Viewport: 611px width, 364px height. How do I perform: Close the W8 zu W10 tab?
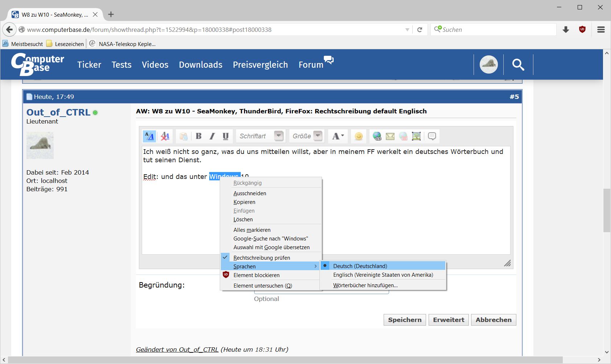[x=95, y=14]
